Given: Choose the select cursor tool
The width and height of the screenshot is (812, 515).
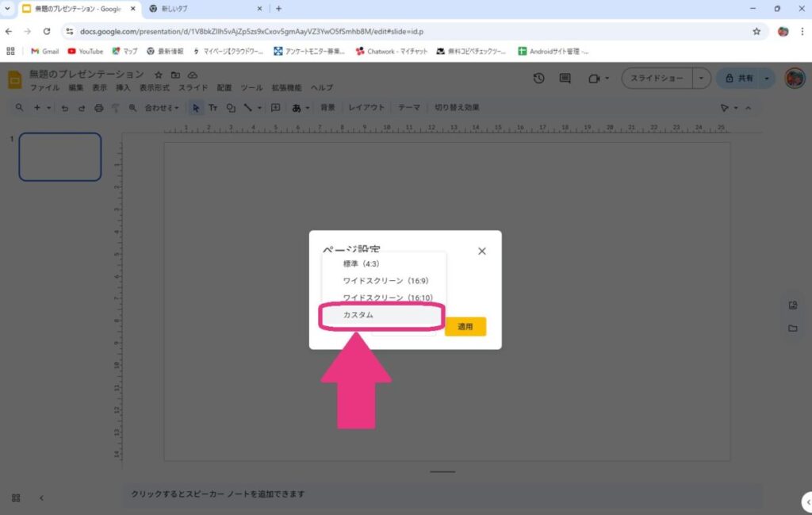Looking at the screenshot, I should [196, 108].
